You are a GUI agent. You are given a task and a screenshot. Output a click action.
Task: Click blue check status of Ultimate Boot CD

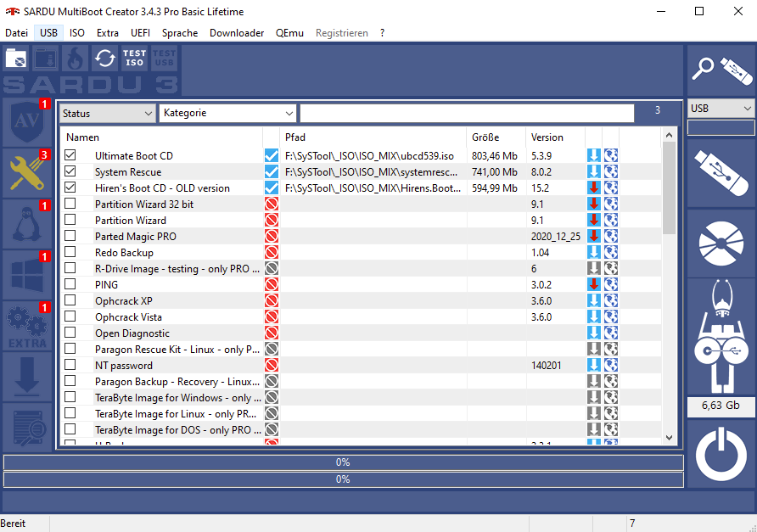pos(272,155)
